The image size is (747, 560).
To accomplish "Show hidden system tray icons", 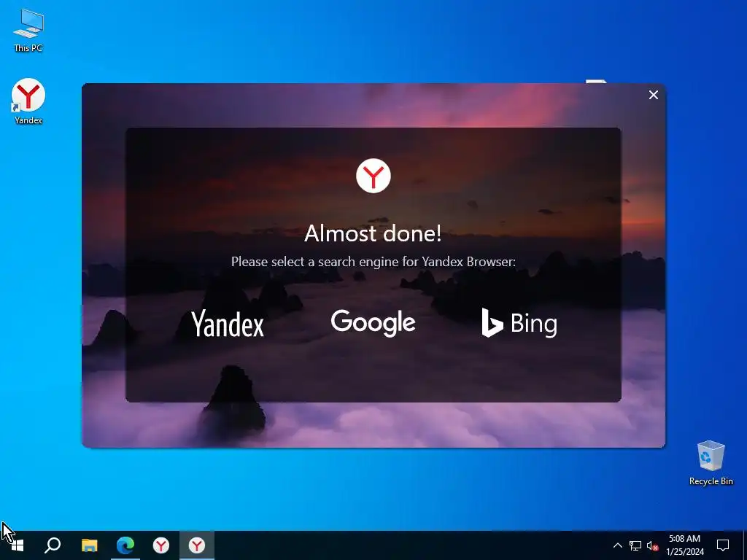I will [617, 545].
